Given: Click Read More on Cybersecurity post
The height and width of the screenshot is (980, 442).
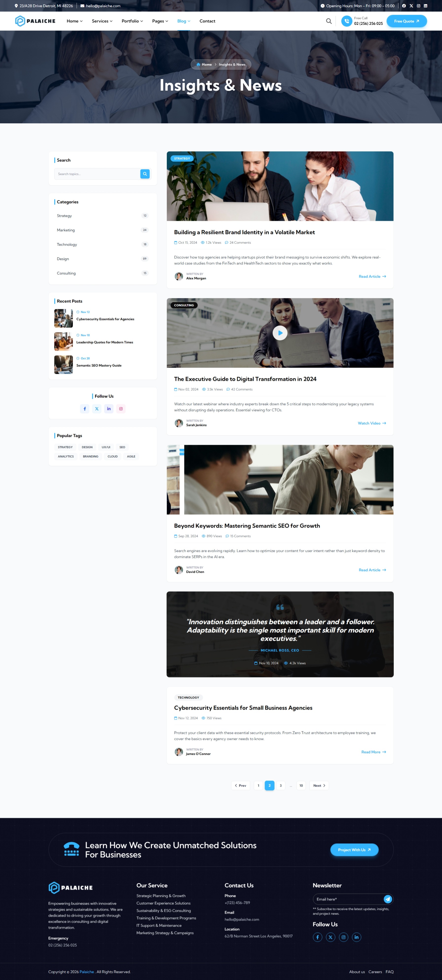Looking at the screenshot, I should click(374, 752).
